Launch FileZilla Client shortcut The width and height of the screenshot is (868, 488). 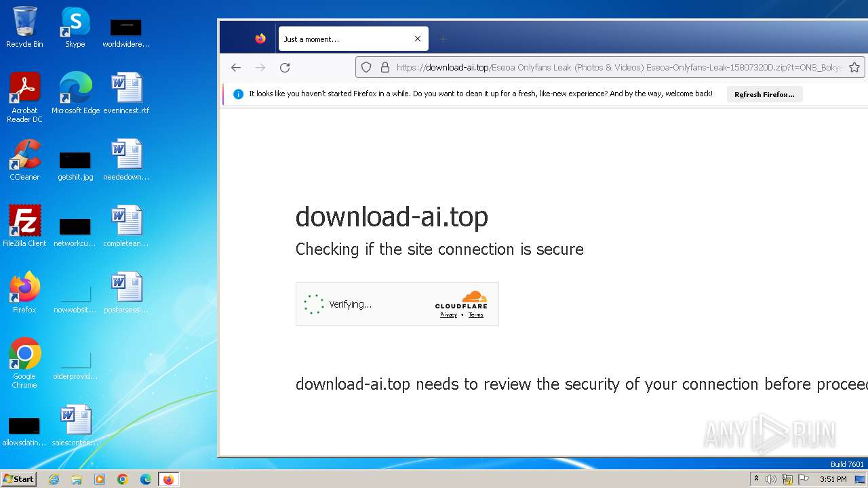tap(24, 226)
